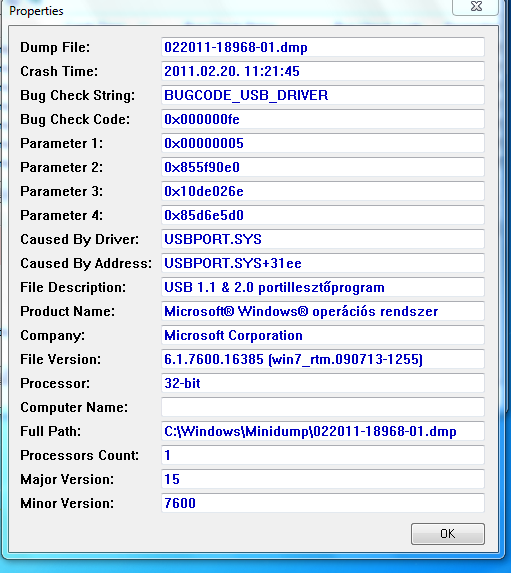Click the File Version 6.1.7600.16385 field
Screen dimensions: 511x573
(x=323, y=359)
